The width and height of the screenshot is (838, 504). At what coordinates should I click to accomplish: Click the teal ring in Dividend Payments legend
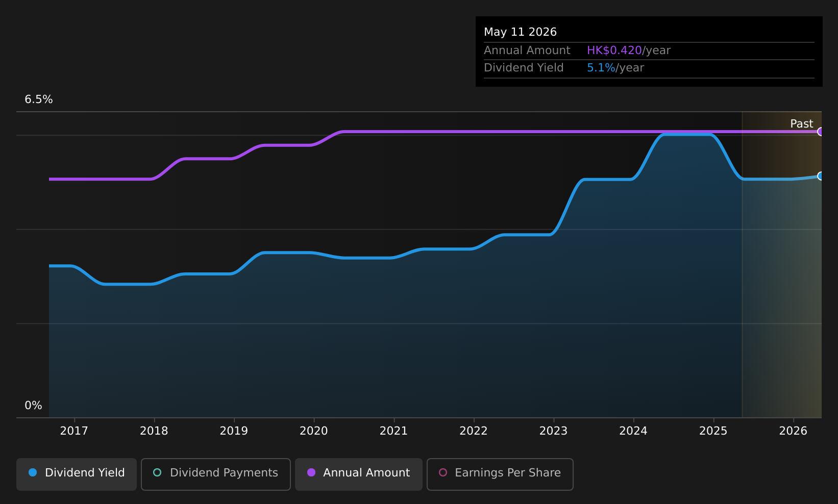(157, 472)
